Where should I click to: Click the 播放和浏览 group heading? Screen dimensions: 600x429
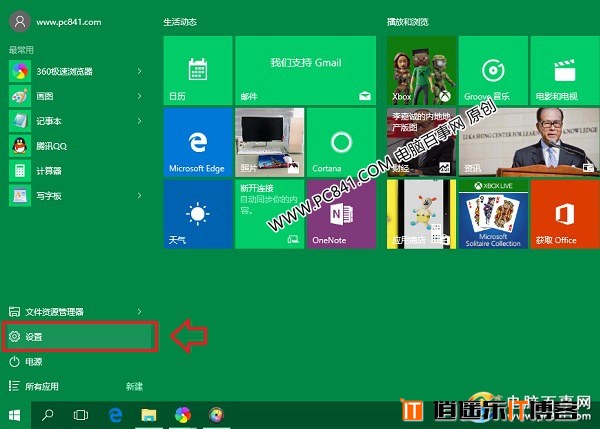[x=408, y=22]
